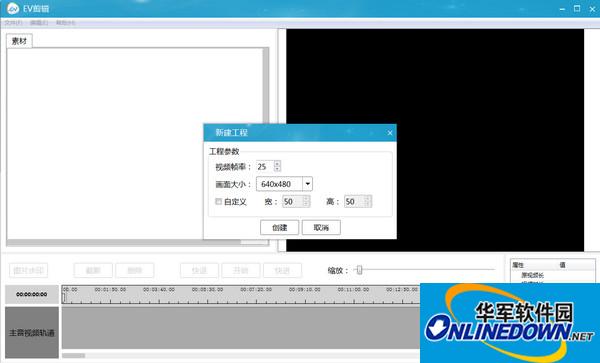The image size is (600, 363).
Task: Click the 创建 button
Action: click(279, 228)
